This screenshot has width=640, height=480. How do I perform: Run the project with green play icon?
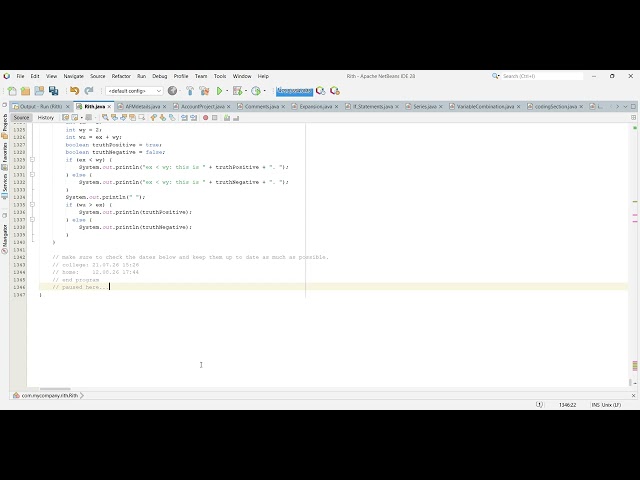220,91
